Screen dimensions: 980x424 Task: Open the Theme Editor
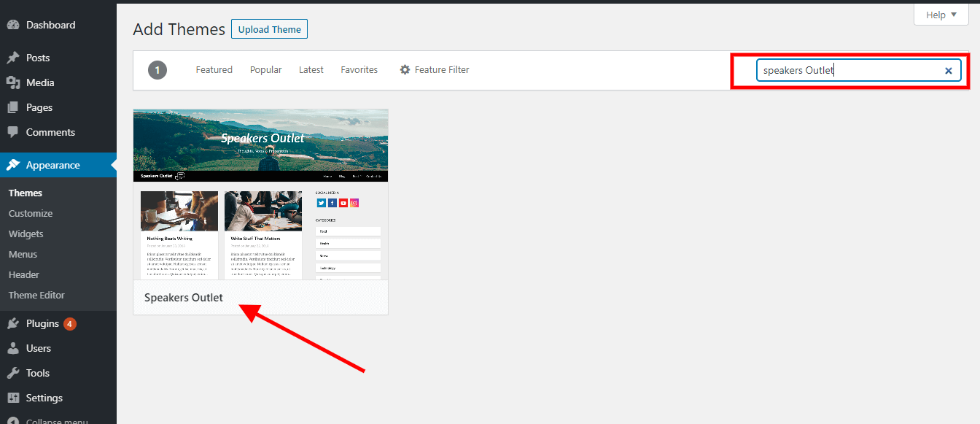[x=36, y=295]
